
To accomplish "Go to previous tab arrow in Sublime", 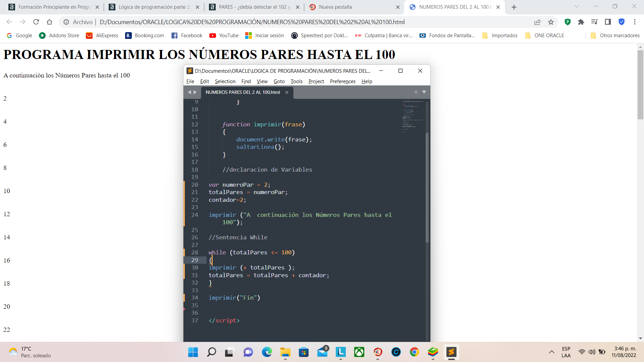I will coord(189,92).
